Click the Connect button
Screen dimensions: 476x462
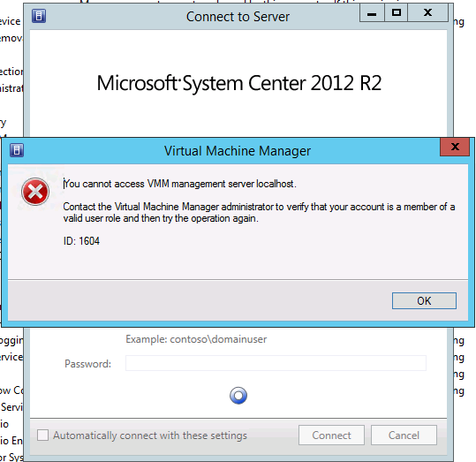[331, 435]
